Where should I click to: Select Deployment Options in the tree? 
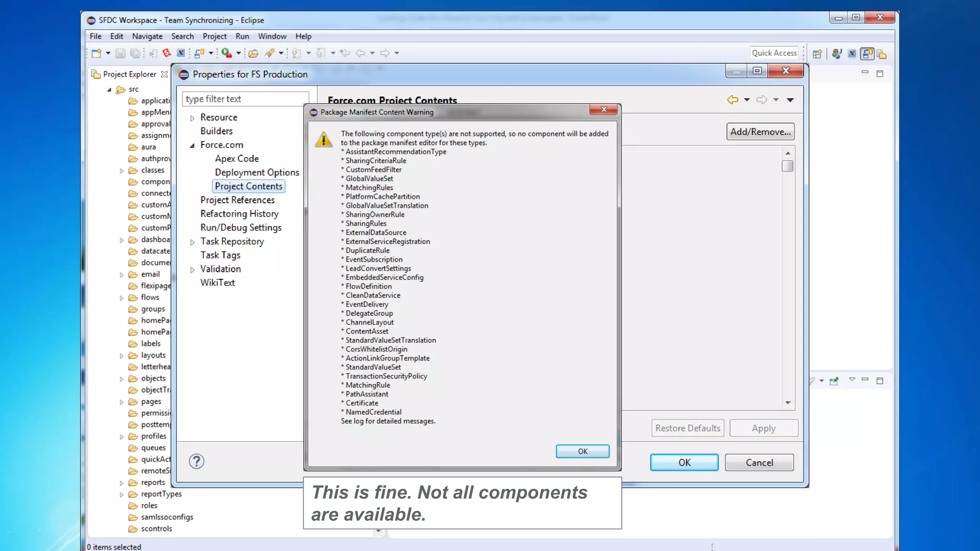pos(257,173)
